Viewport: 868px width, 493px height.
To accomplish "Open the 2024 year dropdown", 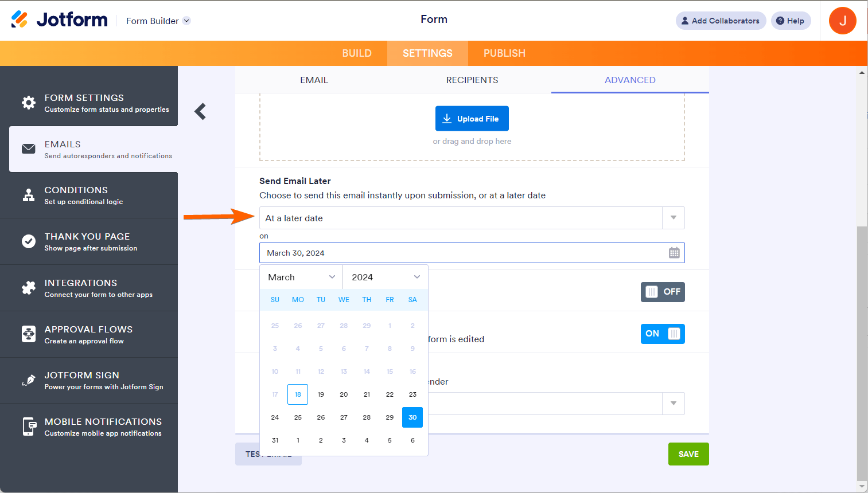I will (x=386, y=277).
